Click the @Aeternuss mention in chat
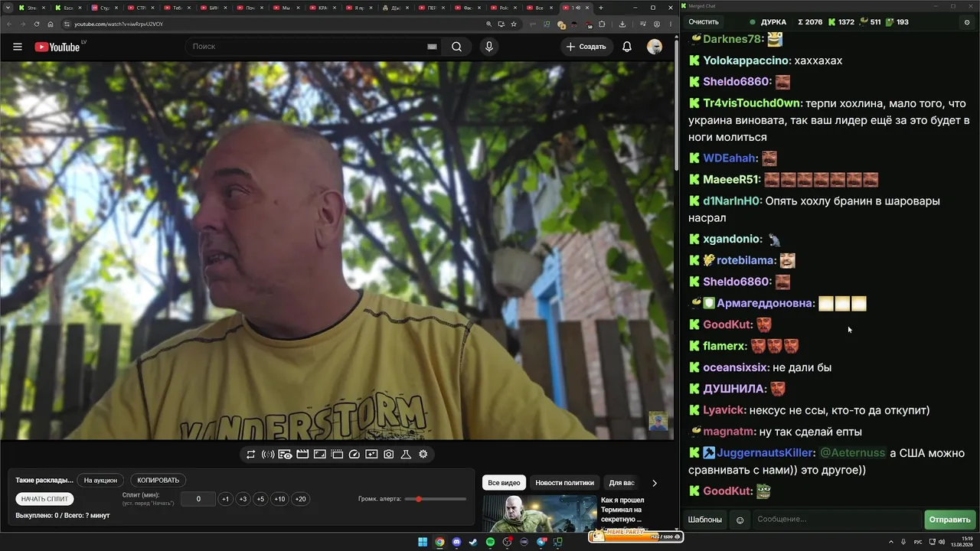 tap(853, 453)
